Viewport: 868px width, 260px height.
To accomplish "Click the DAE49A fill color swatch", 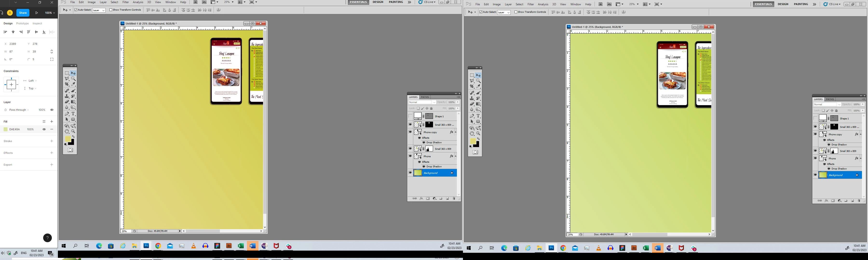I will 6,129.
